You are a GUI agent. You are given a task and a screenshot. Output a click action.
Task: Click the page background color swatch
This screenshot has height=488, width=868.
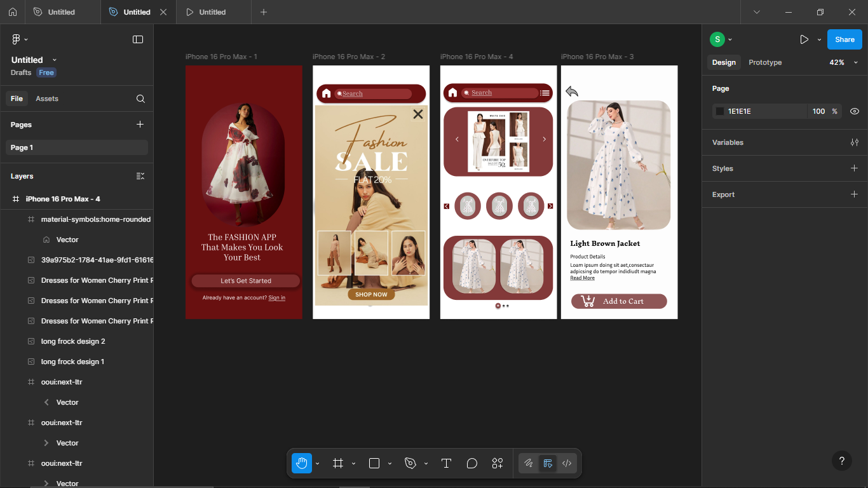point(720,111)
